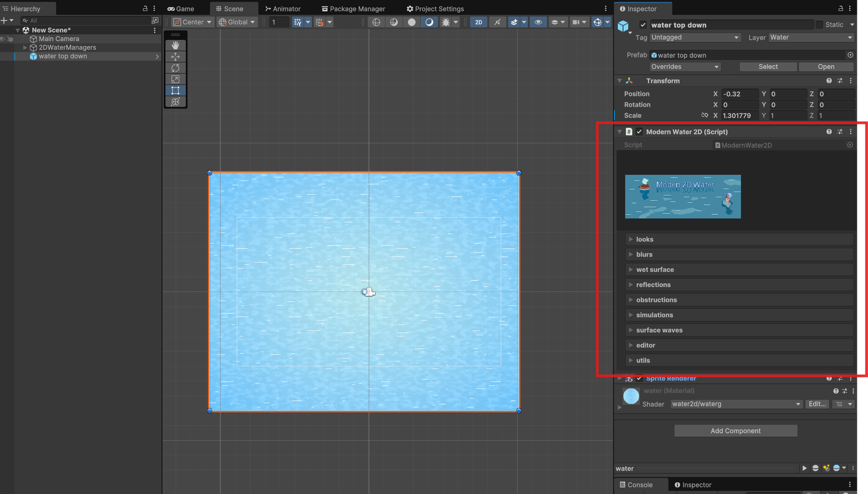The image size is (868, 494).
Task: Toggle the Static checkbox
Action: click(x=819, y=25)
